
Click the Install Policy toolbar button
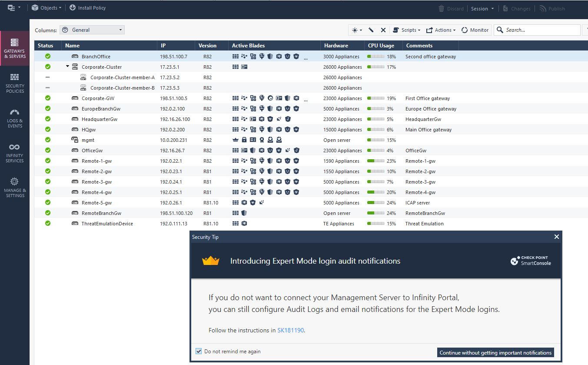click(x=87, y=8)
